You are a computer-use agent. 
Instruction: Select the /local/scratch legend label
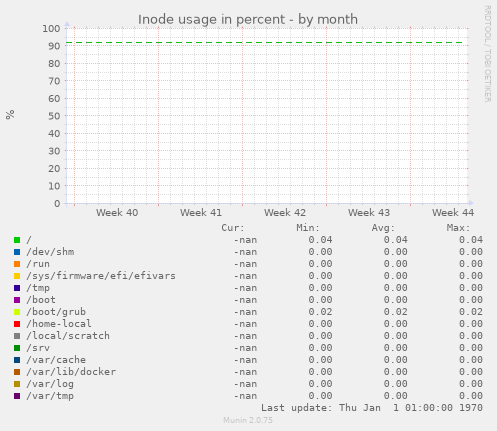click(68, 336)
